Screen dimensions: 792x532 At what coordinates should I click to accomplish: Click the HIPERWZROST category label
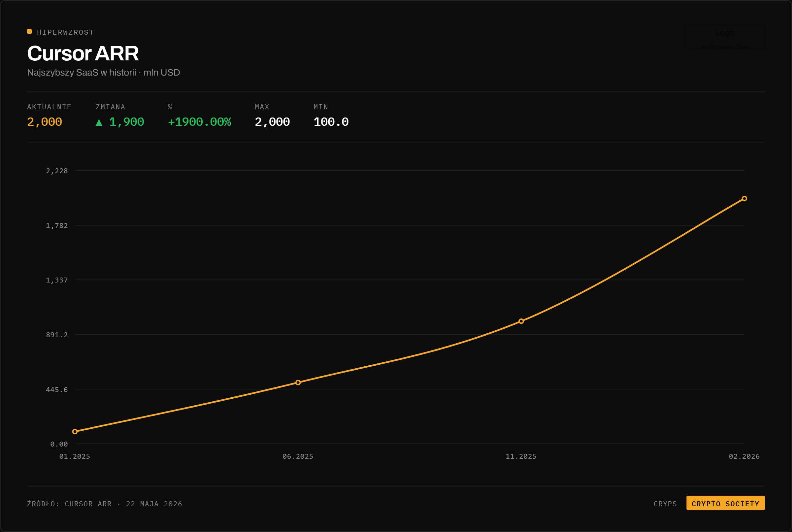click(x=65, y=32)
